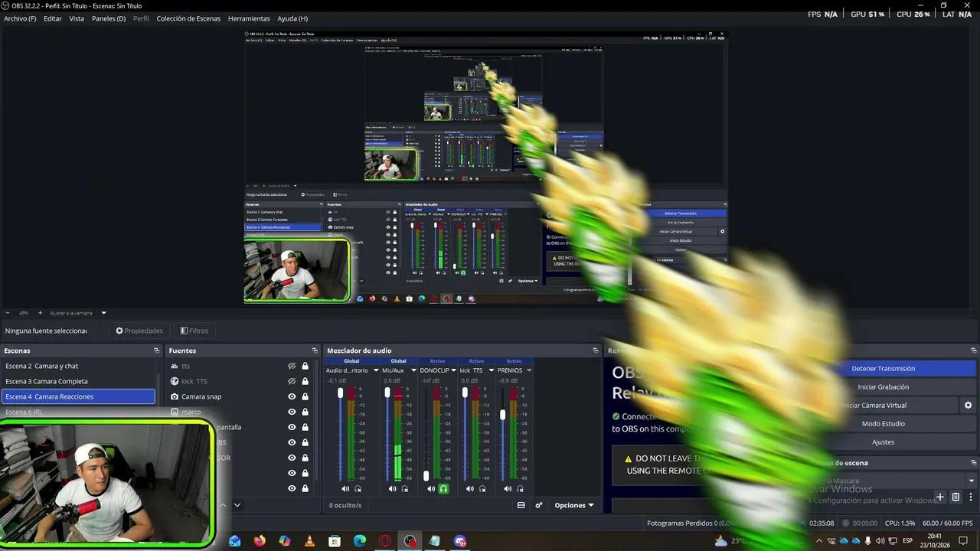The height and width of the screenshot is (551, 980).
Task: Show the hidden kick TTS source
Action: pyautogui.click(x=292, y=381)
